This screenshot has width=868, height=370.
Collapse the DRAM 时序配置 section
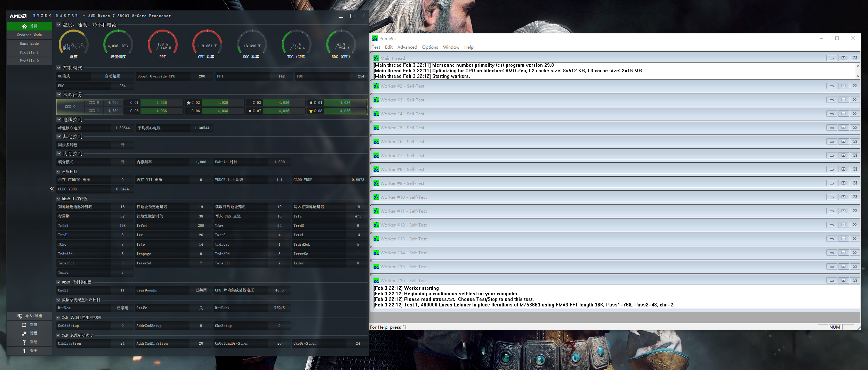click(58, 199)
